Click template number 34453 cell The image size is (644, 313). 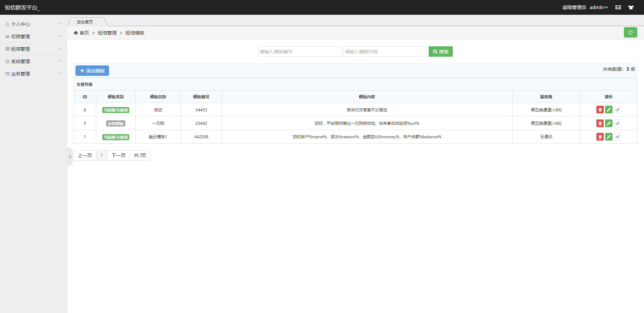201,110
